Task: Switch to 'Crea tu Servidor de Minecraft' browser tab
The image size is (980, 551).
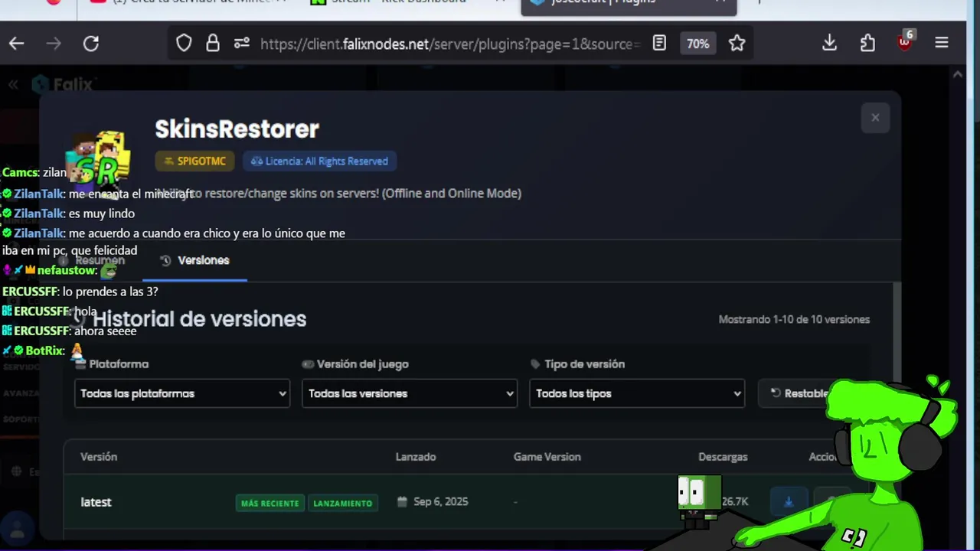Action: [x=191, y=2]
